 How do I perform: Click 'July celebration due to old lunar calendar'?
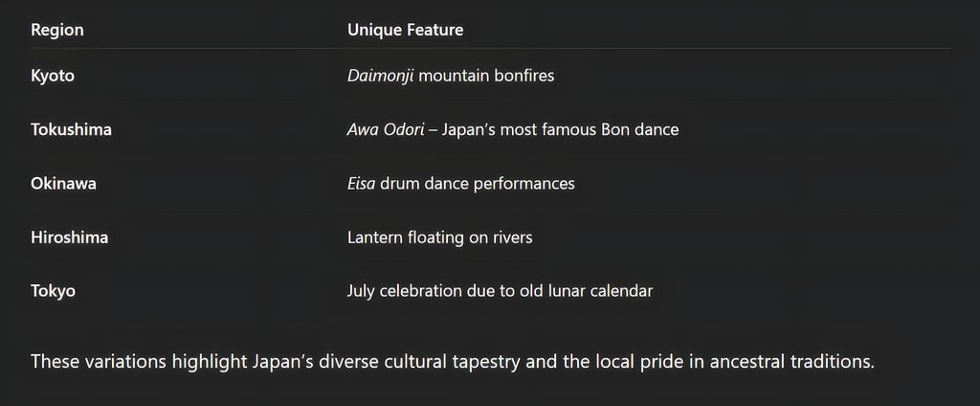(500, 291)
